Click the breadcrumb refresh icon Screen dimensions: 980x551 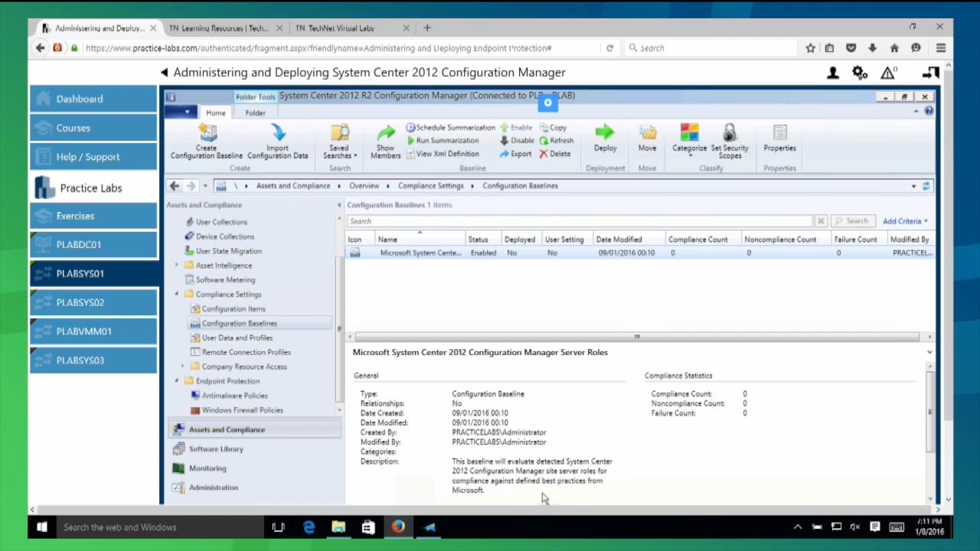[926, 186]
